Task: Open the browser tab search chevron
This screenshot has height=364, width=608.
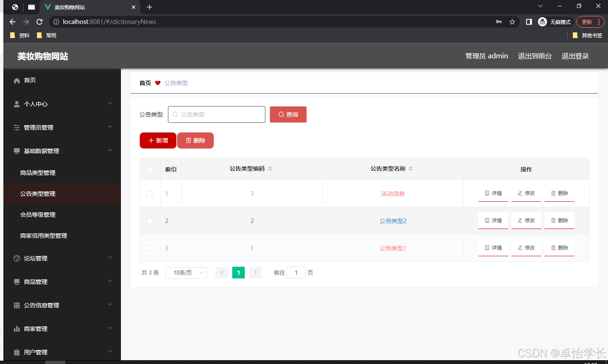Action: coord(540,6)
